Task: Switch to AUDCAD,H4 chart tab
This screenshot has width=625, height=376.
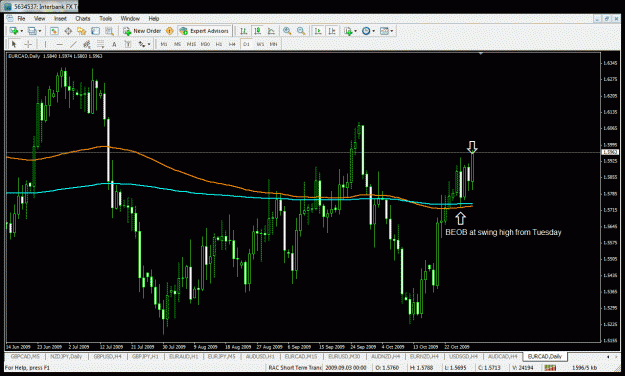Action: pos(503,356)
